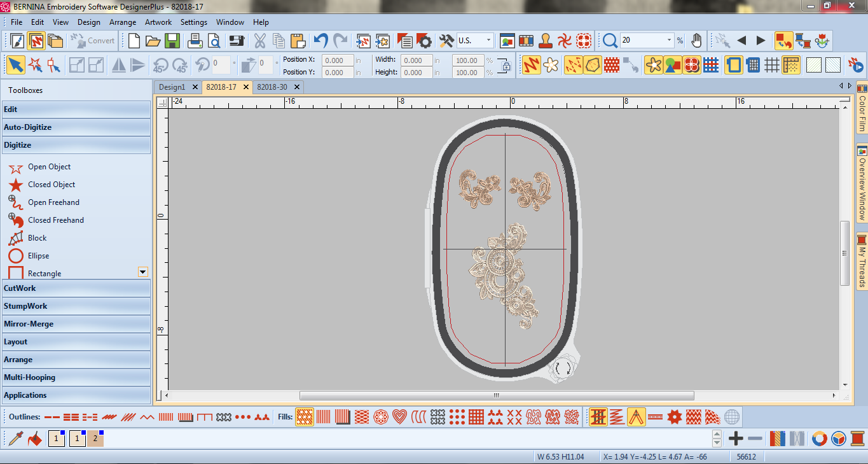Click the magnifier Zoom tool
The height and width of the screenshot is (464, 868).
pos(610,41)
